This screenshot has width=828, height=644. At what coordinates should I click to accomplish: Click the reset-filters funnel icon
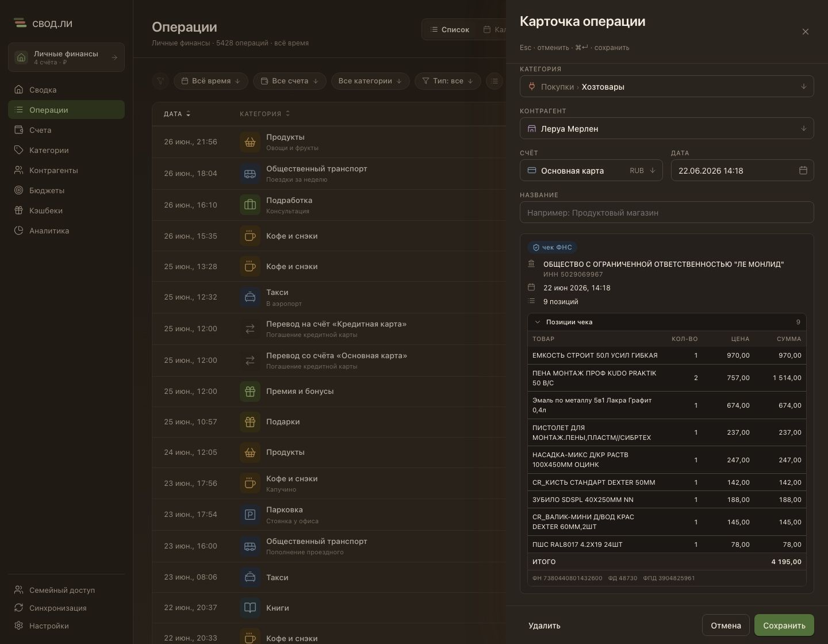point(160,81)
